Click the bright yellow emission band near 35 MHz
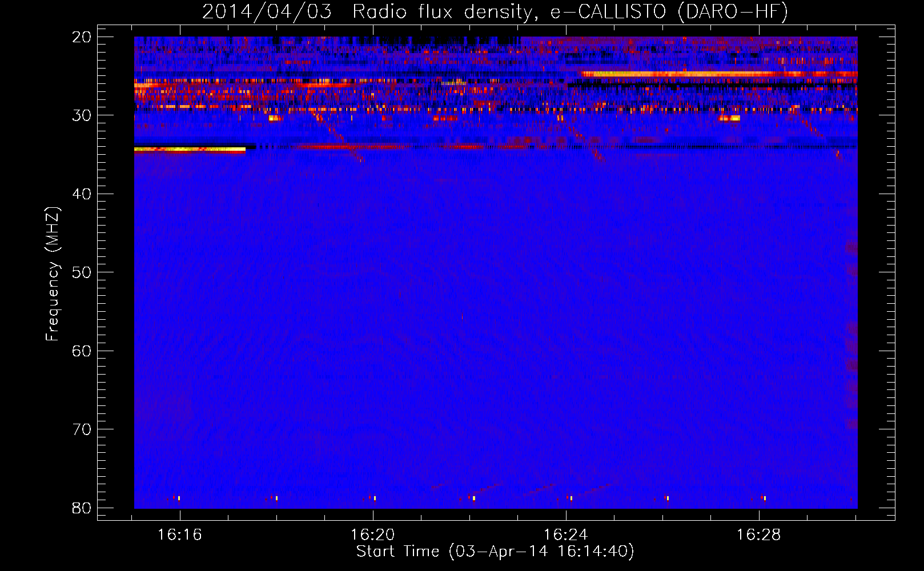The image size is (924, 571). 190,150
